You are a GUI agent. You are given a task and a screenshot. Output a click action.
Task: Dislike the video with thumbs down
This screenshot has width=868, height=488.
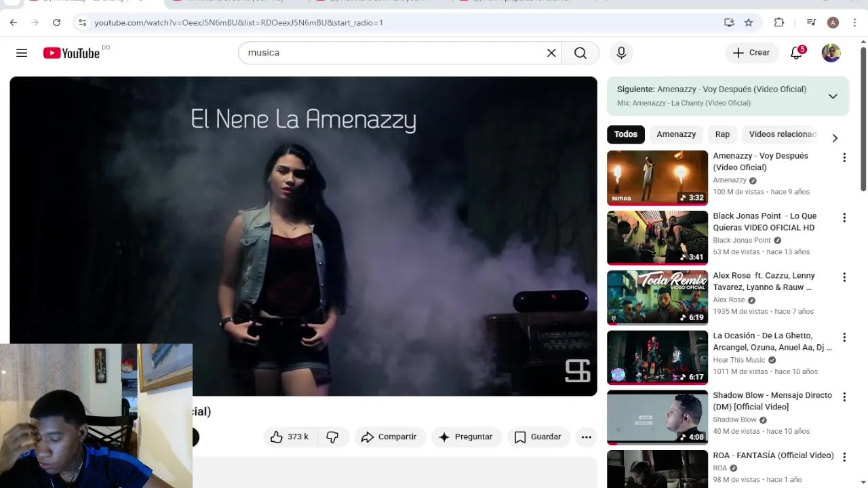pyautogui.click(x=332, y=437)
